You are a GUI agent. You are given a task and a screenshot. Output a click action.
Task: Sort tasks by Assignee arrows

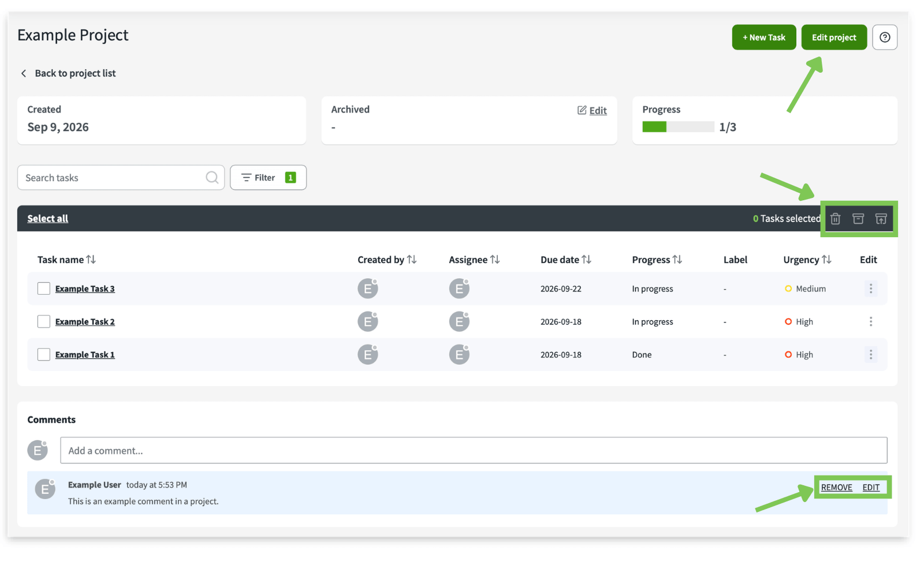point(494,260)
